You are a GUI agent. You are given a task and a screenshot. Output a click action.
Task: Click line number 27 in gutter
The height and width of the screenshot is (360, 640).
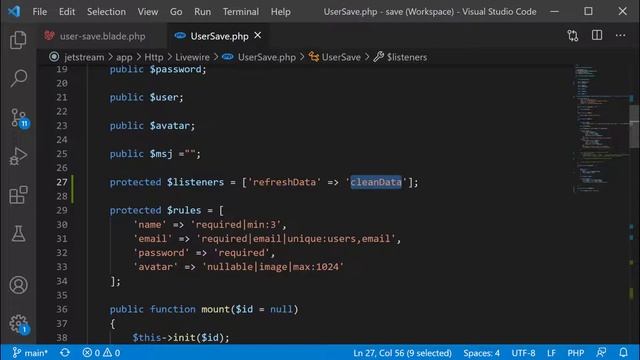pos(62,182)
